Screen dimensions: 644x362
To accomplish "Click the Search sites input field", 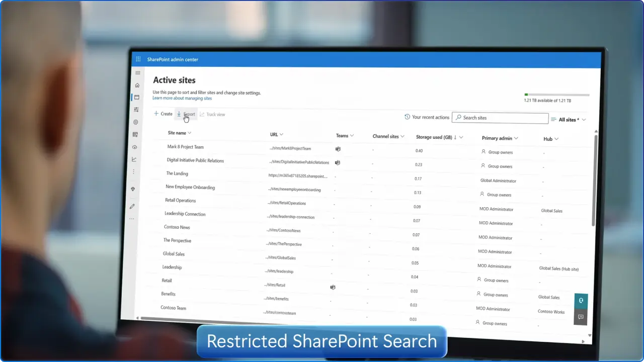I will pyautogui.click(x=500, y=118).
